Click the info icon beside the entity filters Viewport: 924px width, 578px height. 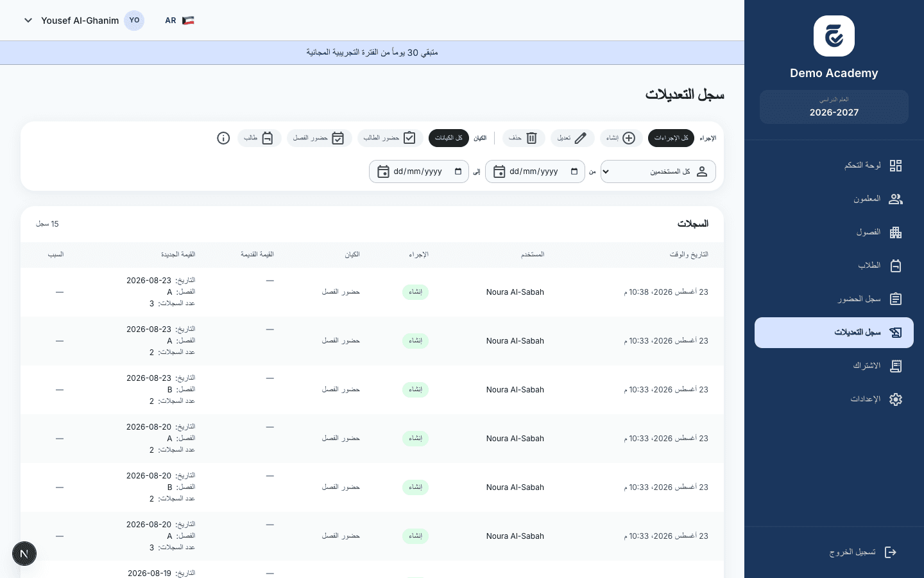223,138
